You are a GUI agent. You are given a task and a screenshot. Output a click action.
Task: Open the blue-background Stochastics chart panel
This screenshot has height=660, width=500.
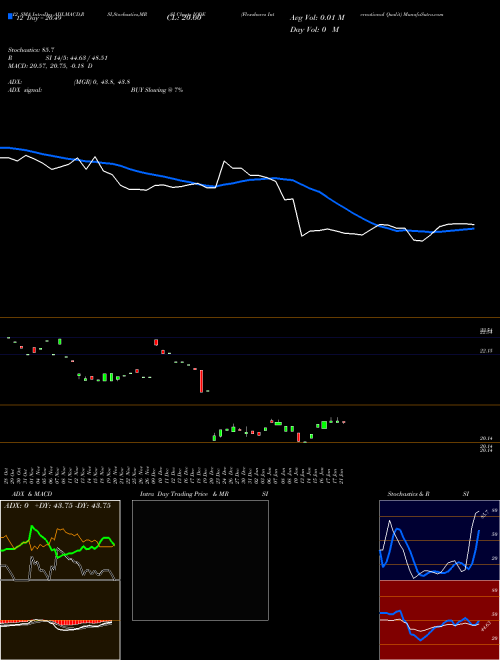[x=439, y=540]
